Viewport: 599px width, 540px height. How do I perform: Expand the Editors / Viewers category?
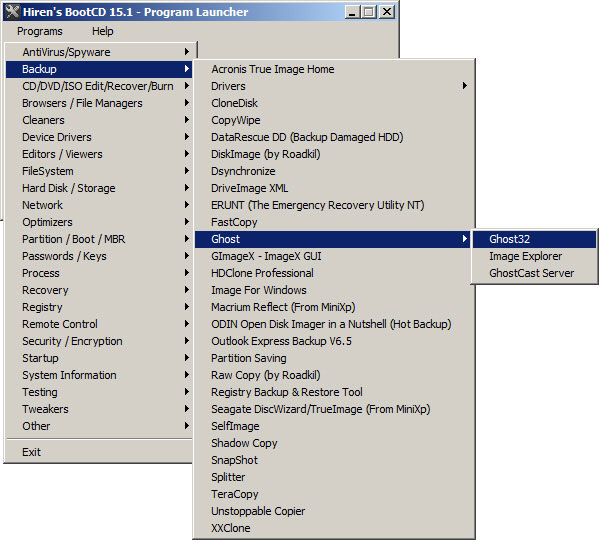click(99, 154)
